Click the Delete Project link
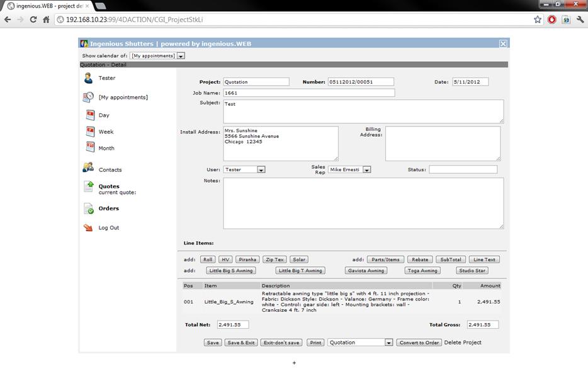Screen dimensions: 588x376 click(463, 343)
